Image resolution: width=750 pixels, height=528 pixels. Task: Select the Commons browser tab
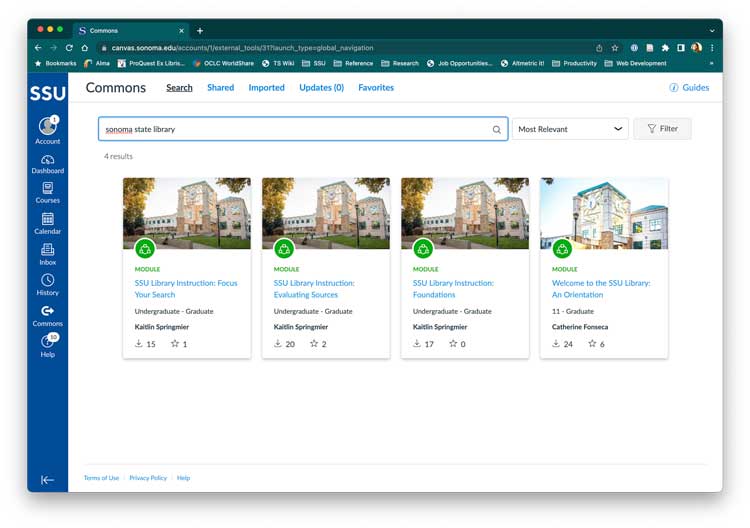tap(131, 31)
